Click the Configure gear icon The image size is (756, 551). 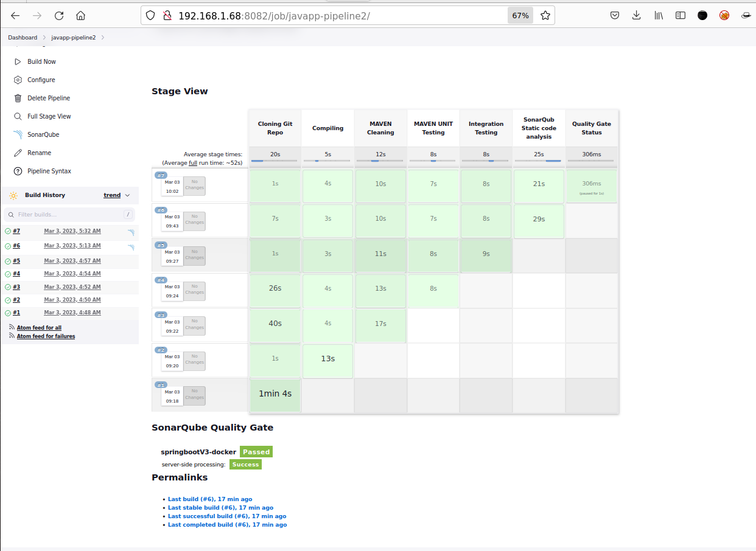pos(18,80)
